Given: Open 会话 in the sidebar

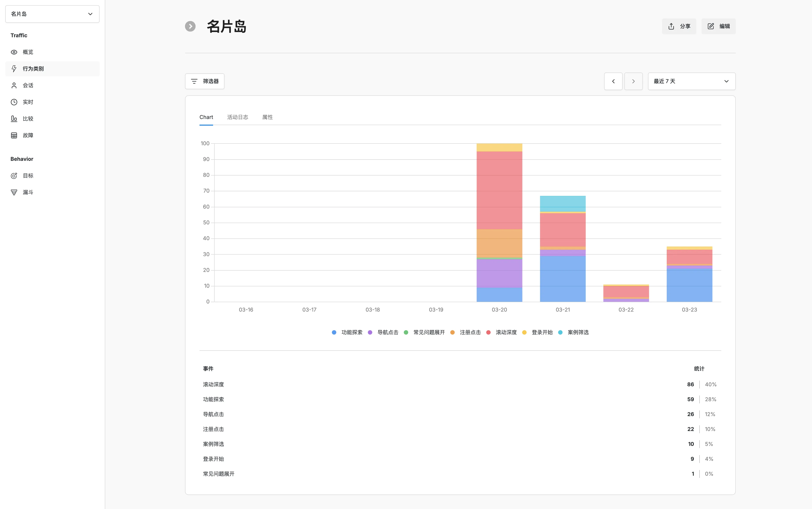Looking at the screenshot, I should point(52,85).
